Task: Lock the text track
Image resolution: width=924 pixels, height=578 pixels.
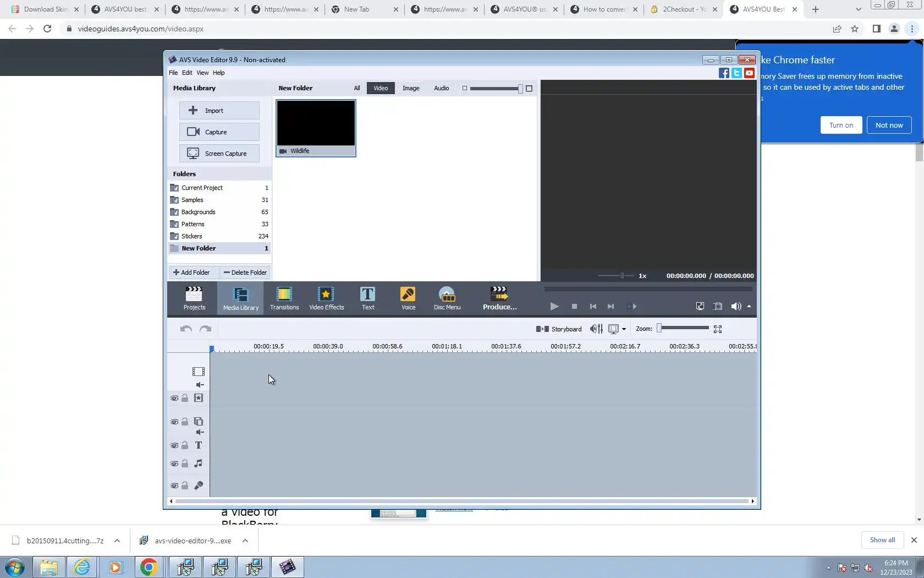Action: click(185, 445)
